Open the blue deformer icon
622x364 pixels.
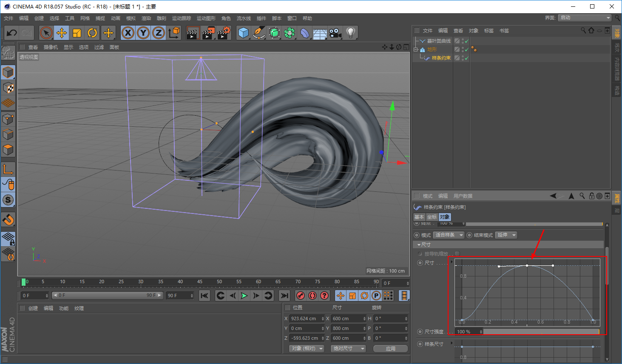pyautogui.click(x=305, y=33)
